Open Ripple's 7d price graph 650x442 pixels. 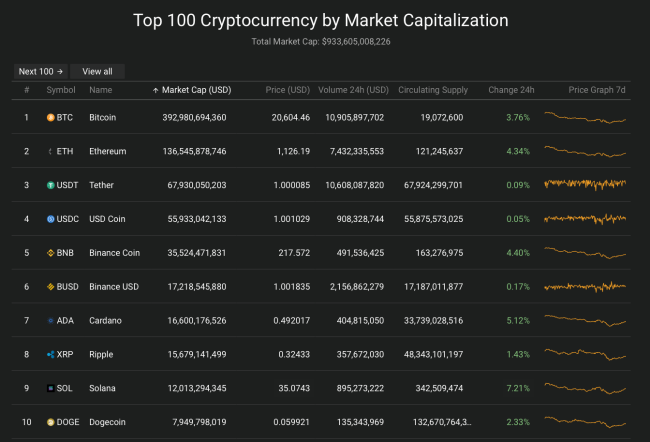click(x=585, y=355)
